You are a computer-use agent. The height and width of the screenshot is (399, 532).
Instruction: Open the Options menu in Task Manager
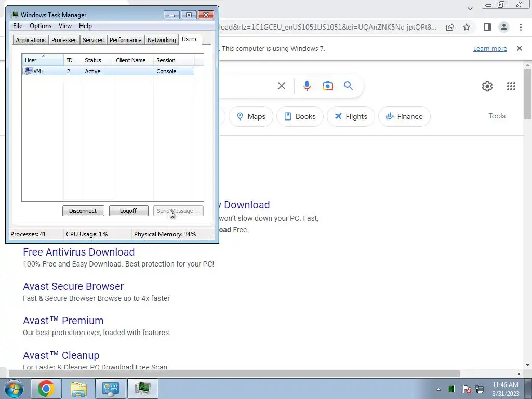41,26
